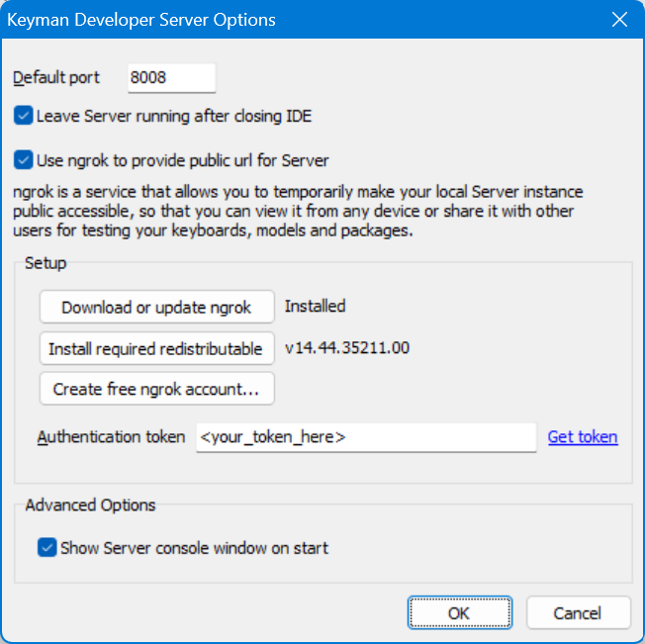The image size is (645, 644).
Task: Click Download or update ngrok button
Action: 156,307
